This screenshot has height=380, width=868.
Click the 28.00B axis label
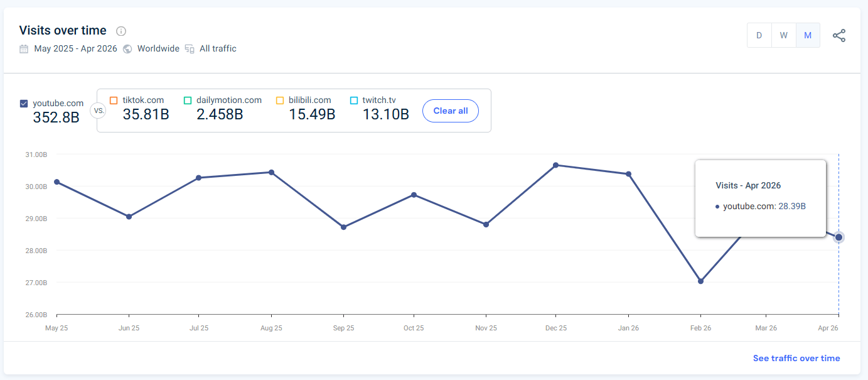[x=36, y=251]
